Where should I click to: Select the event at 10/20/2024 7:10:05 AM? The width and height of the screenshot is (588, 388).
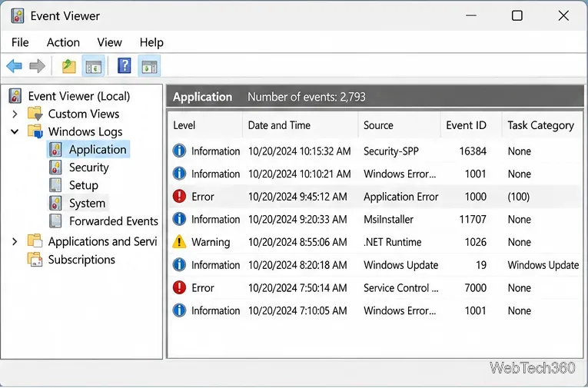click(375, 310)
